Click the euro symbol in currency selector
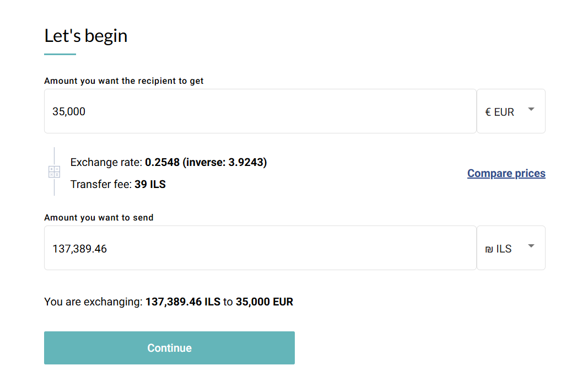 pyautogui.click(x=488, y=112)
